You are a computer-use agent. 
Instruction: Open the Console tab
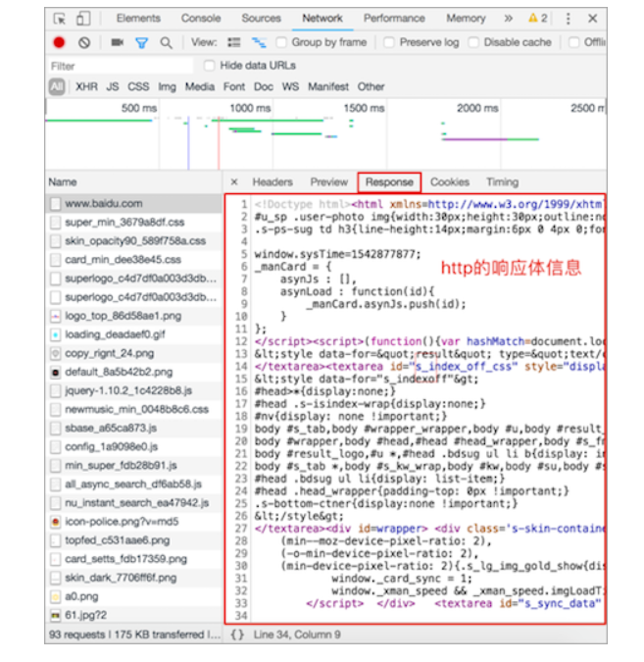(201, 19)
